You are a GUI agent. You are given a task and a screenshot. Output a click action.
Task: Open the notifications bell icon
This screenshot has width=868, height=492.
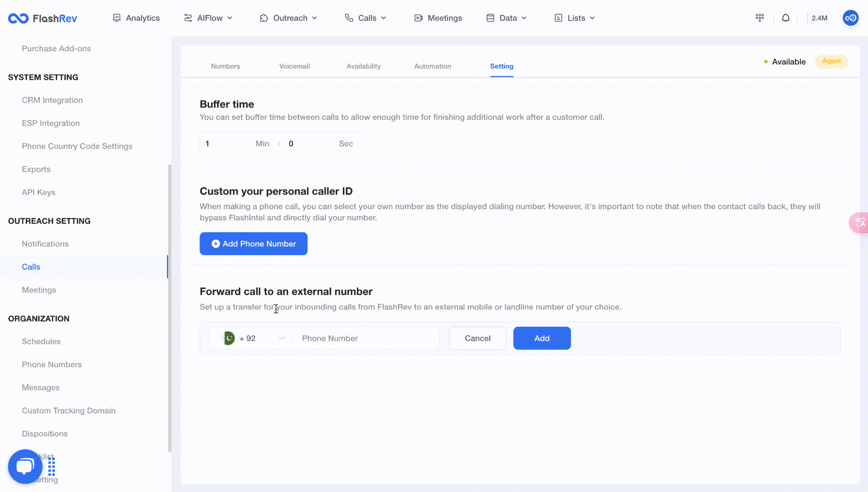[x=785, y=18]
